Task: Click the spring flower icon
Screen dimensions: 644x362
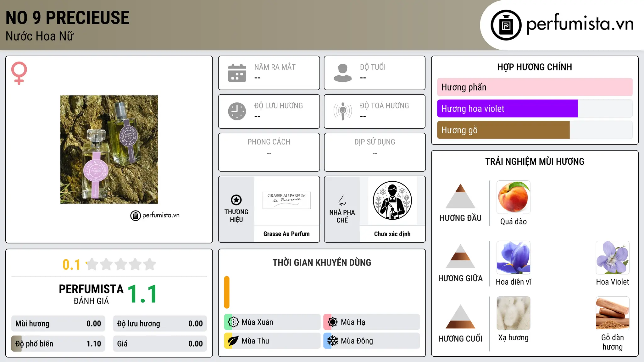Action: click(233, 322)
